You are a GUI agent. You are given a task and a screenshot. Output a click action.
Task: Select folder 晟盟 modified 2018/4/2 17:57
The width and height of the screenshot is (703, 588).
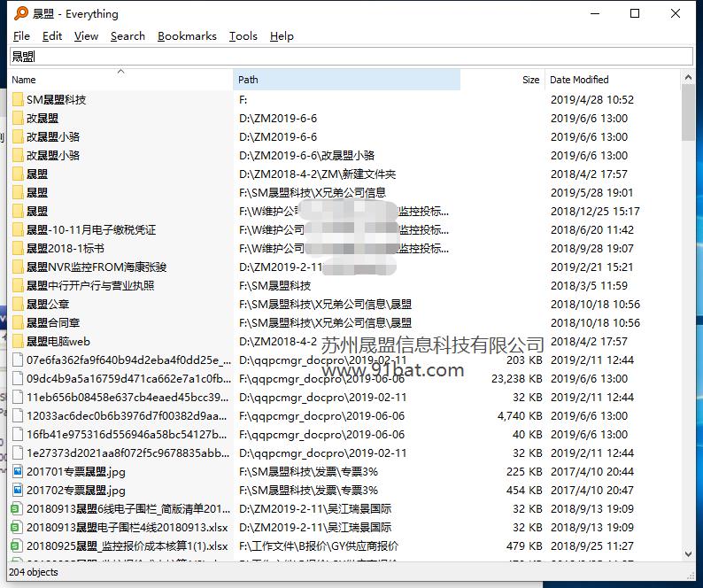[x=37, y=174]
